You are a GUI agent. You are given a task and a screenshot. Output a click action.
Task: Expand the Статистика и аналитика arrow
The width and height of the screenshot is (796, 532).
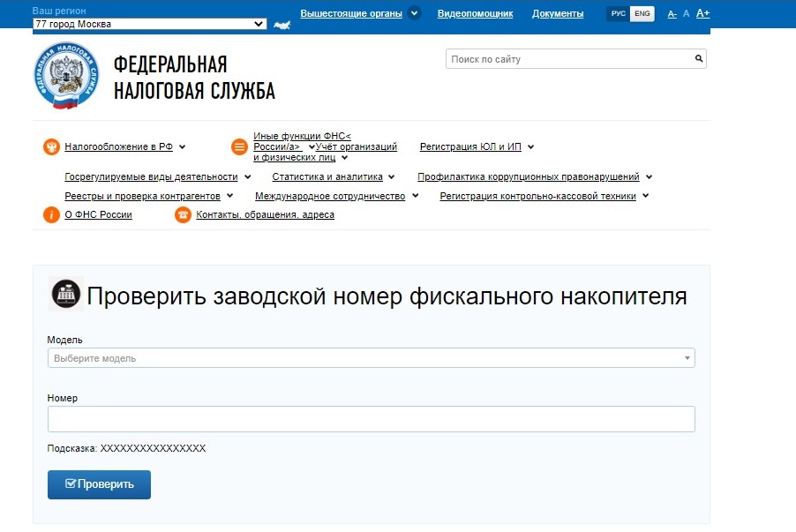pyautogui.click(x=392, y=177)
